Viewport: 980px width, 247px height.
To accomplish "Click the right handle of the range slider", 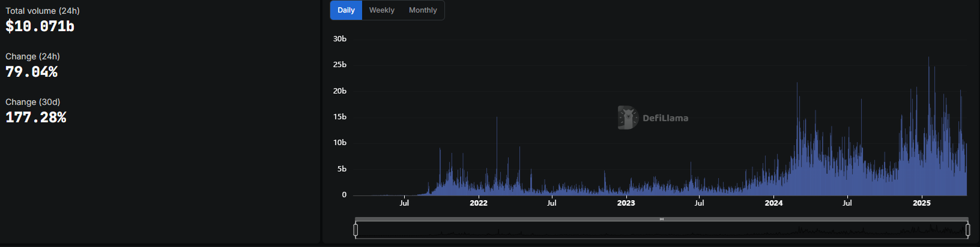I will (967, 230).
